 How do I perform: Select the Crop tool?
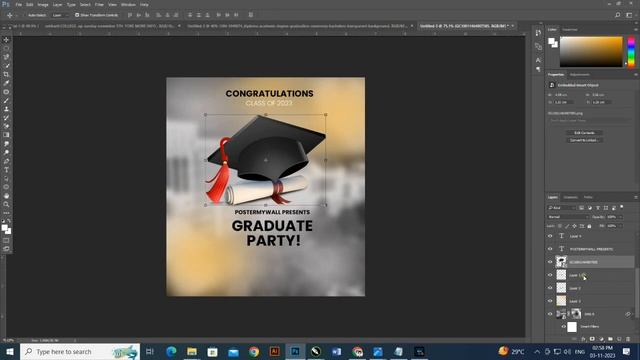6,74
